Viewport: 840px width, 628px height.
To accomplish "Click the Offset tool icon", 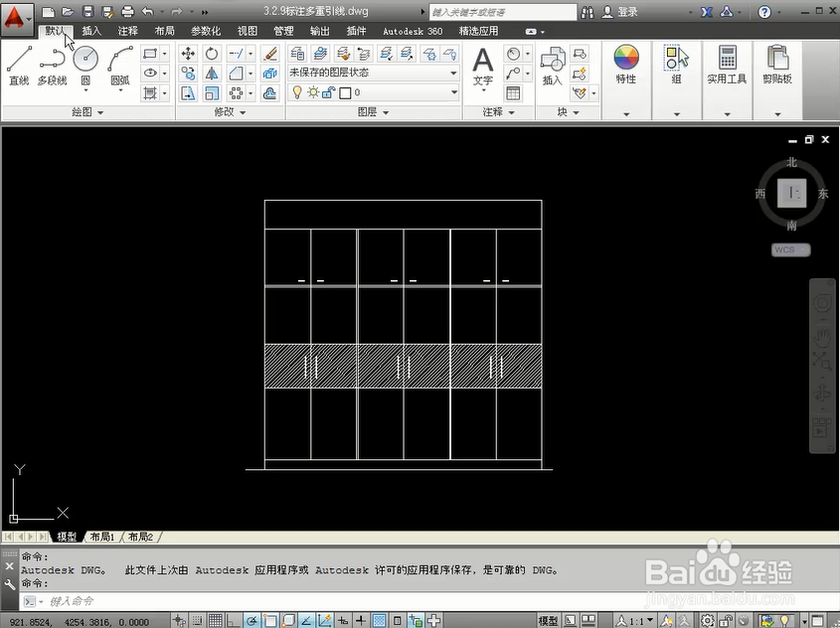I will (x=270, y=93).
